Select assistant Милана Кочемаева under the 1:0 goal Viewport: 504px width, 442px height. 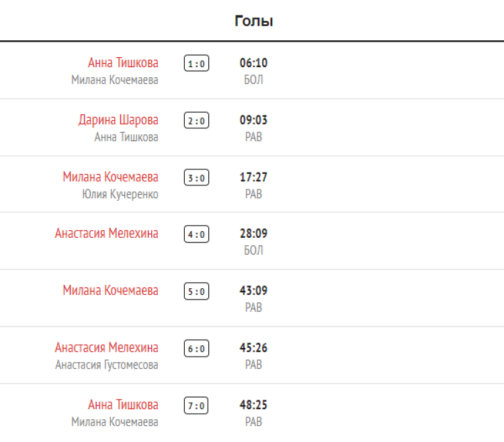(x=115, y=80)
